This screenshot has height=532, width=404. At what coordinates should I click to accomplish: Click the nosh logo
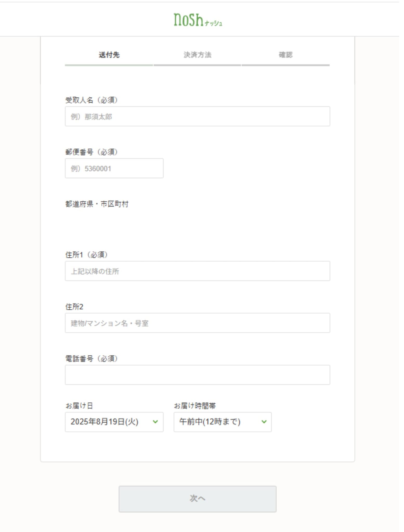tap(198, 20)
